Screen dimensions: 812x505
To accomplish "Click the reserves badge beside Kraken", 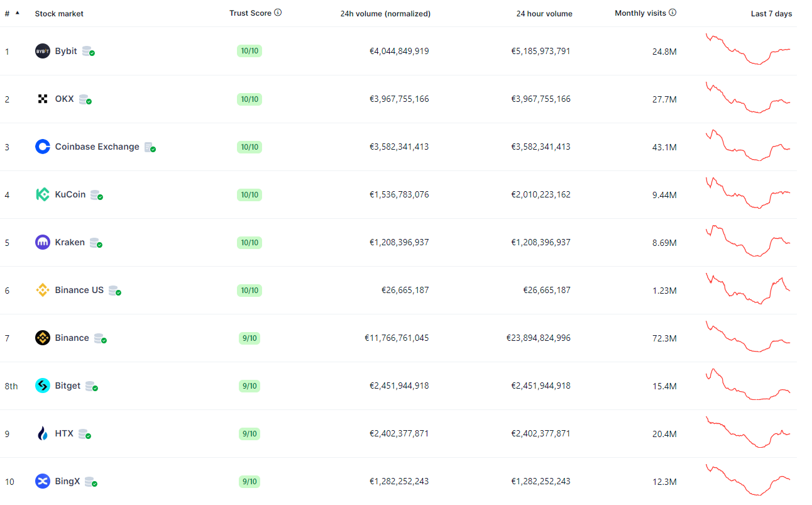I will [96, 243].
